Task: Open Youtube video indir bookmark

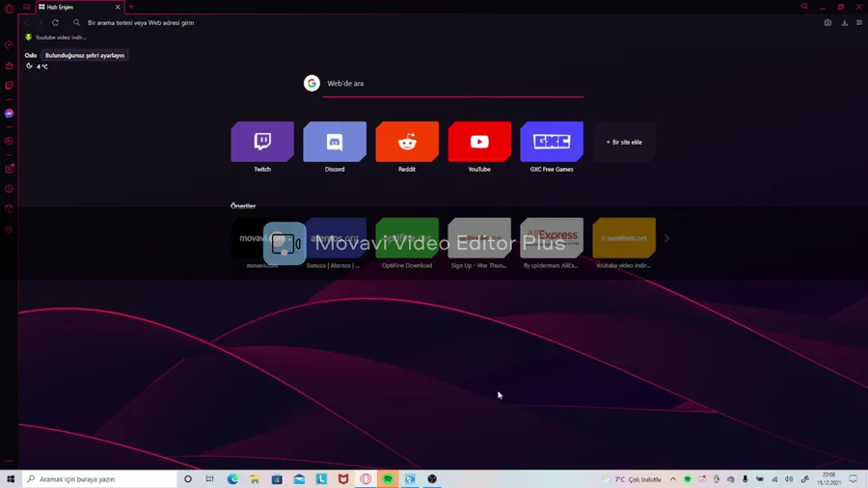Action: [x=56, y=38]
